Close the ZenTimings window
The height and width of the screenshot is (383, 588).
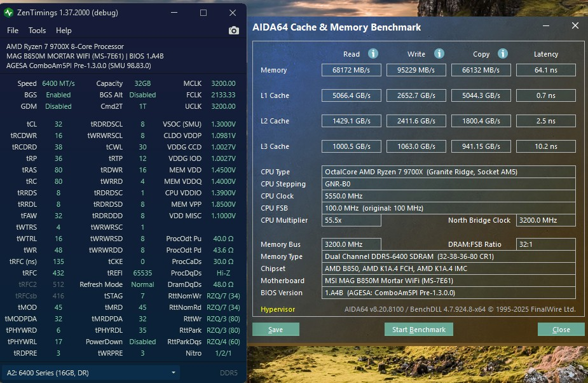[x=233, y=13]
